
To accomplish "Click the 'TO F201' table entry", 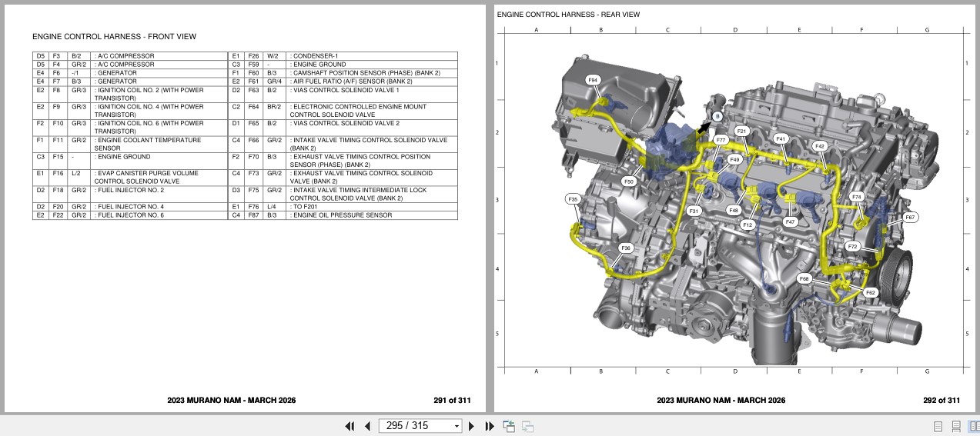I will (304, 207).
